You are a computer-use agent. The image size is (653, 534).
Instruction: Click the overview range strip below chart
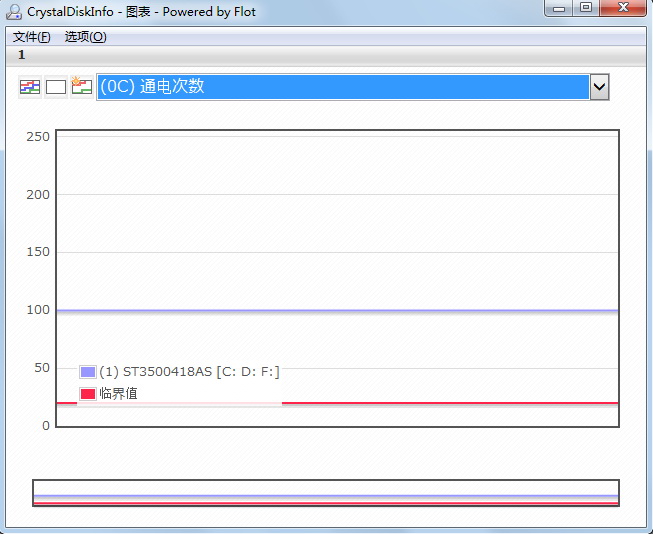326,493
